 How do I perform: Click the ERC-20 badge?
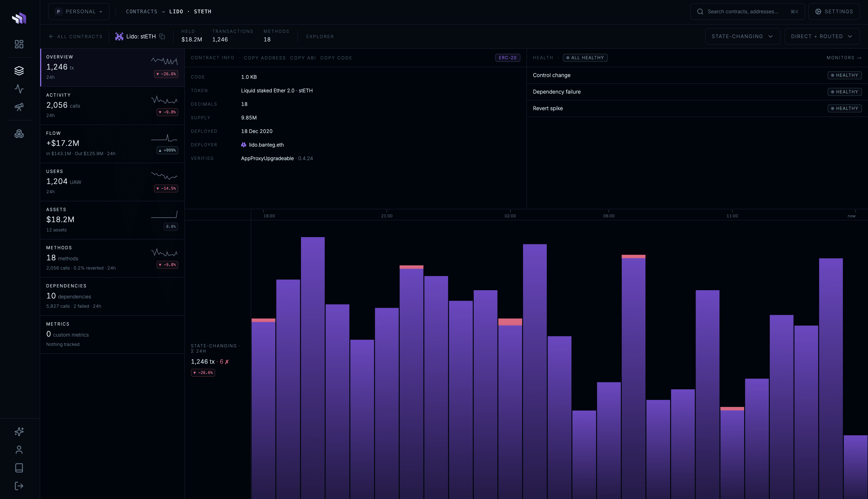coord(507,57)
